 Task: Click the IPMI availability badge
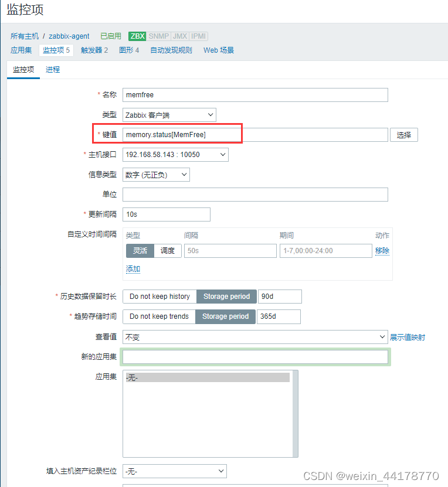[x=198, y=36]
